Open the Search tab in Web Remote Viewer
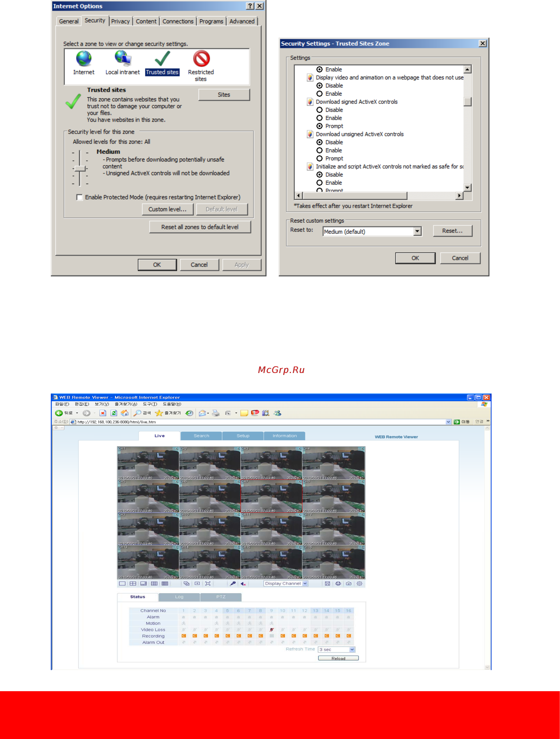This screenshot has width=560, height=739. pyautogui.click(x=202, y=436)
